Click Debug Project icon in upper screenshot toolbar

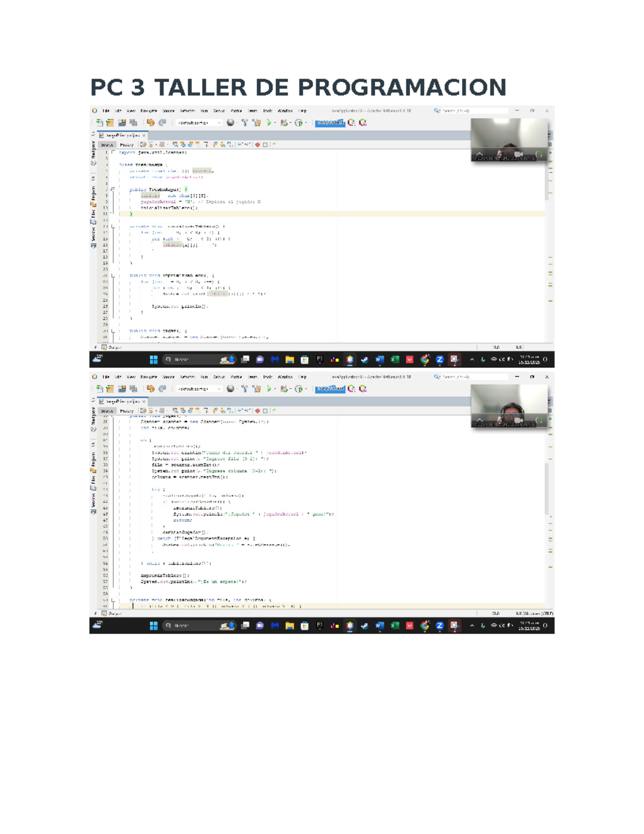point(284,123)
